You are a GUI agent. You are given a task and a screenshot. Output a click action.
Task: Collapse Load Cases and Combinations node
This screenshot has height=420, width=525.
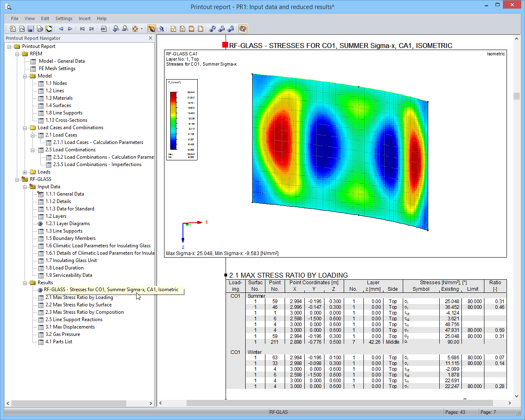point(25,128)
